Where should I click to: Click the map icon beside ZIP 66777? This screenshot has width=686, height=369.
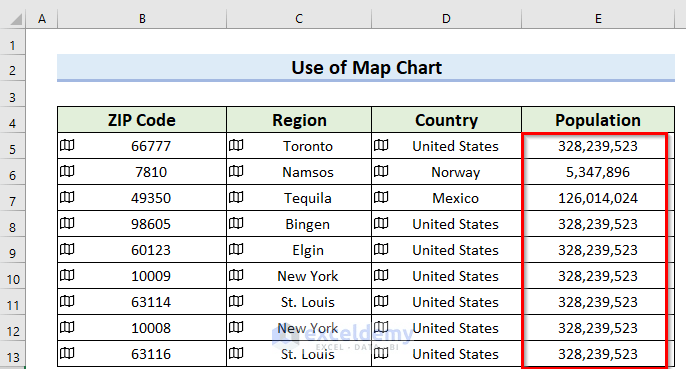(67, 145)
